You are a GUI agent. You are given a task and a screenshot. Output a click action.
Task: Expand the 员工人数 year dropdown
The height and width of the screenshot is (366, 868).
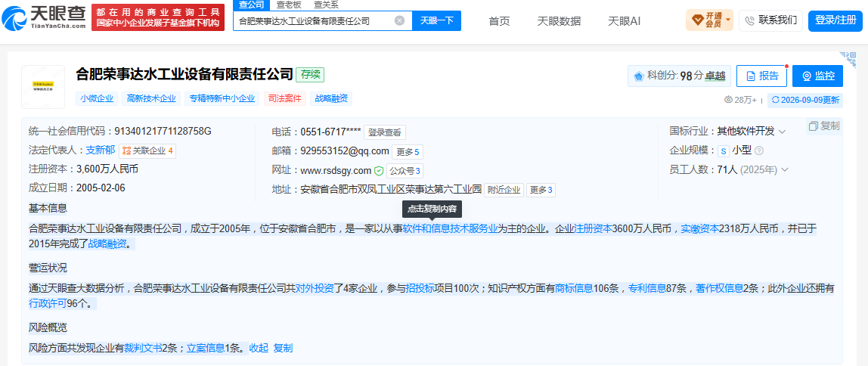point(784,169)
